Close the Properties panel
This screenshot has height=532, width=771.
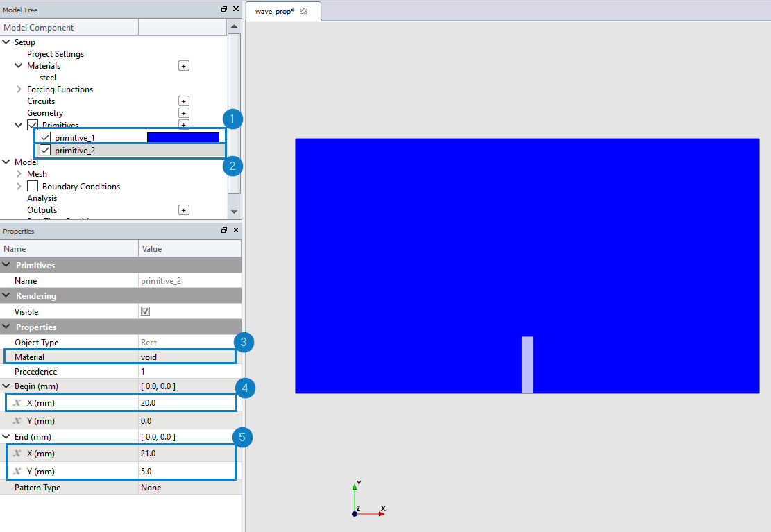click(236, 230)
